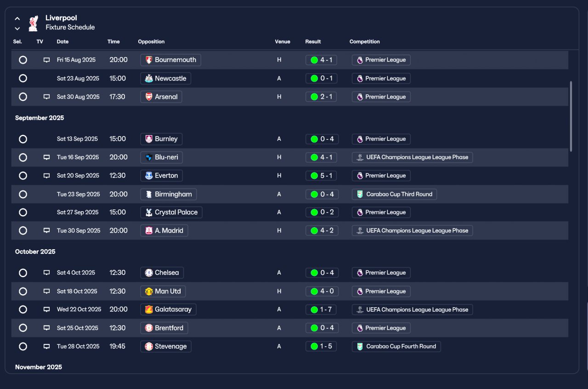This screenshot has height=389, width=588.
Task: Click the Champions League icon on A. Madrid row
Action: pos(360,230)
